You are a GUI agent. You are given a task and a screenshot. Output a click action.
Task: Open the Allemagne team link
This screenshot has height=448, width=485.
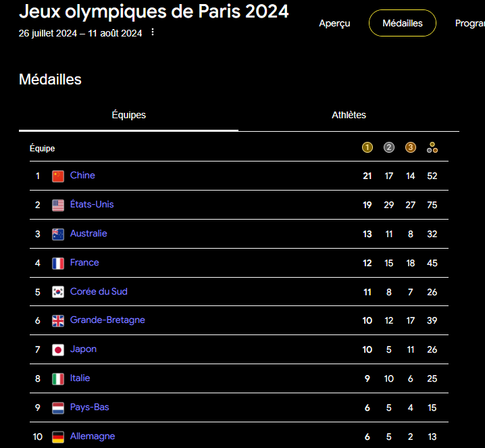click(93, 437)
